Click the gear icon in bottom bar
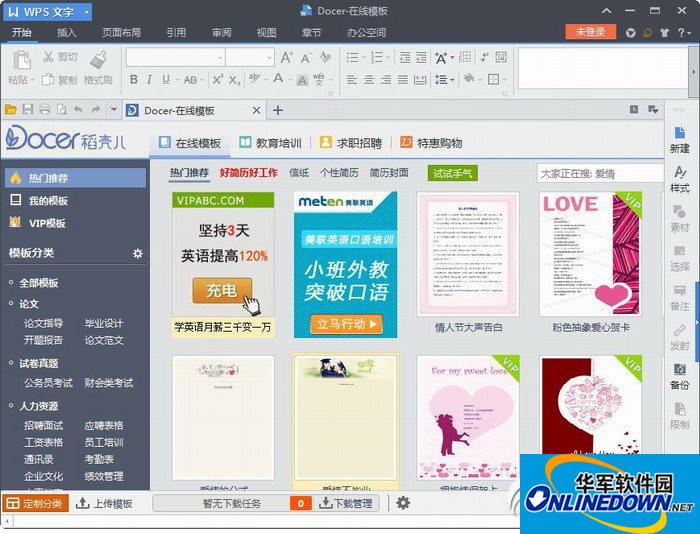Viewport: 700px width, 534px height. pyautogui.click(x=403, y=503)
